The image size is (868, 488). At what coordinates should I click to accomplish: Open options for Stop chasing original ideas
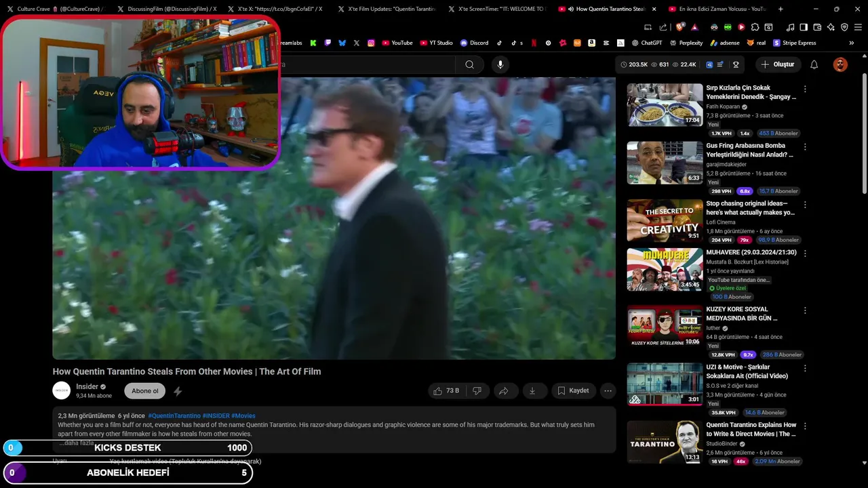coord(805,204)
